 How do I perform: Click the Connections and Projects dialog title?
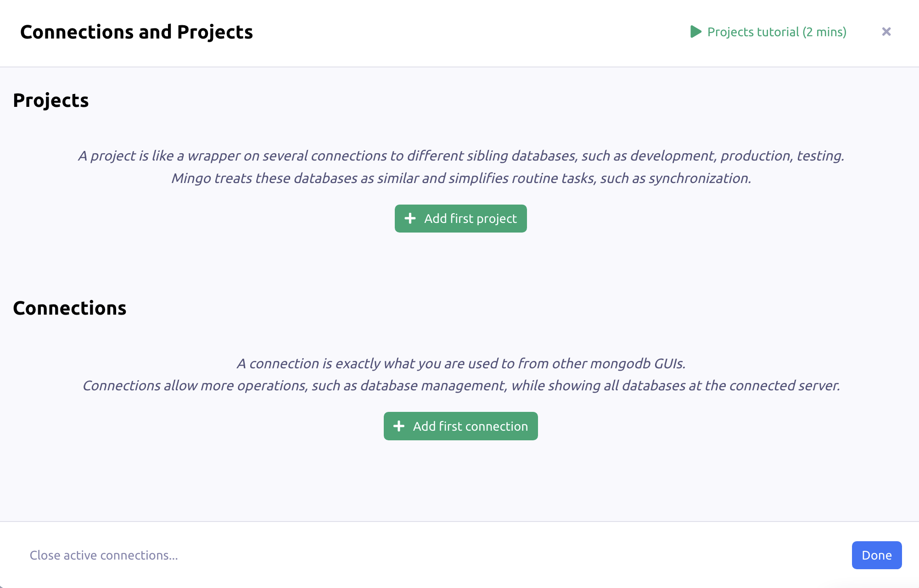(136, 32)
